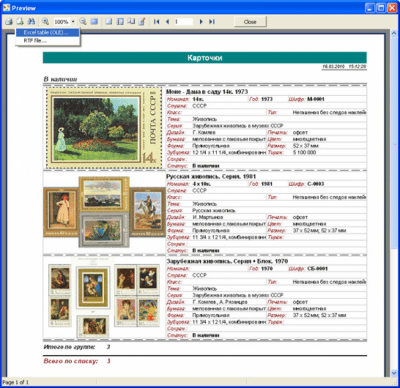Click the Russian painting series stamps image
This screenshot has height=388, width=400.
(104, 212)
